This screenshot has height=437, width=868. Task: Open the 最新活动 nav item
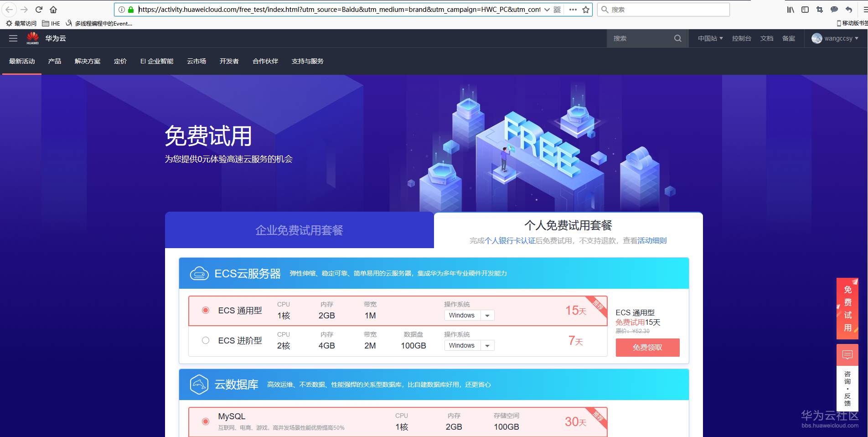pyautogui.click(x=22, y=61)
